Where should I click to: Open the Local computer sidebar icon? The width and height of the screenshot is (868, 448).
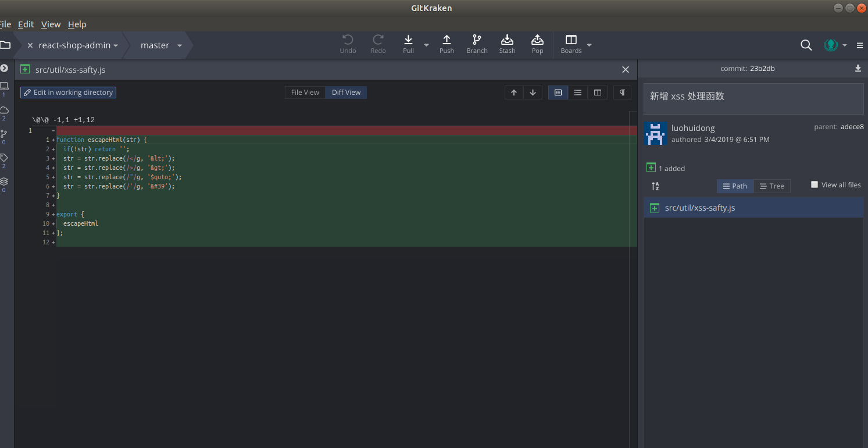4,86
